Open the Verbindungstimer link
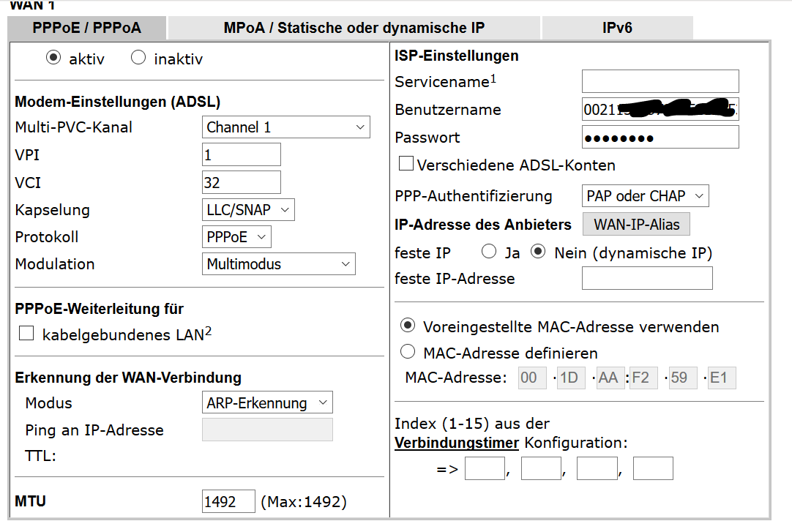Screen dimensions: 792x532 457,443
